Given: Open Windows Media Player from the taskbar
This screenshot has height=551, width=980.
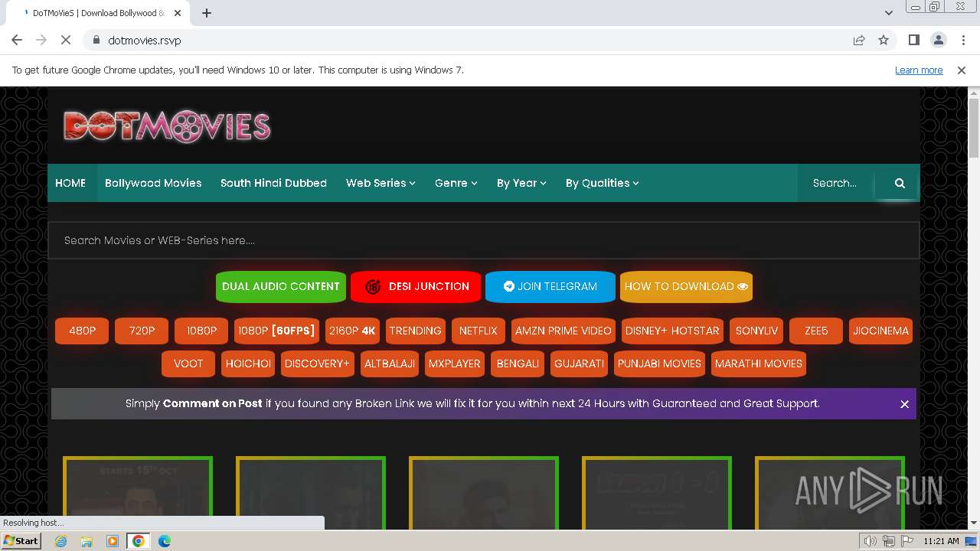Looking at the screenshot, I should (x=113, y=541).
